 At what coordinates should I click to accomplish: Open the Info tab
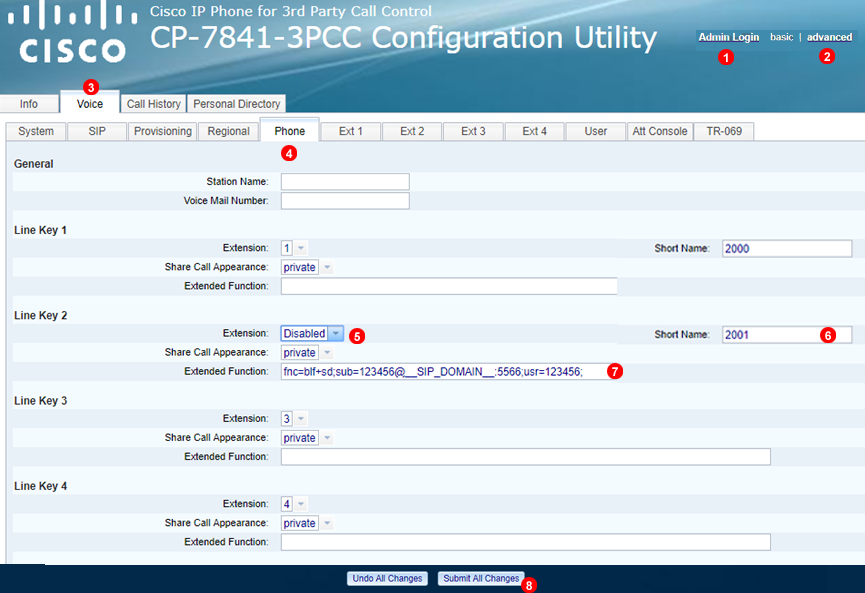pyautogui.click(x=29, y=104)
